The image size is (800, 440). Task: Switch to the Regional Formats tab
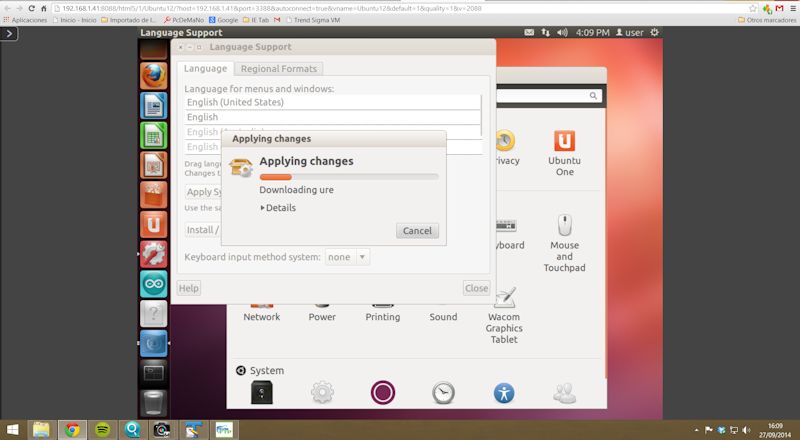(279, 68)
